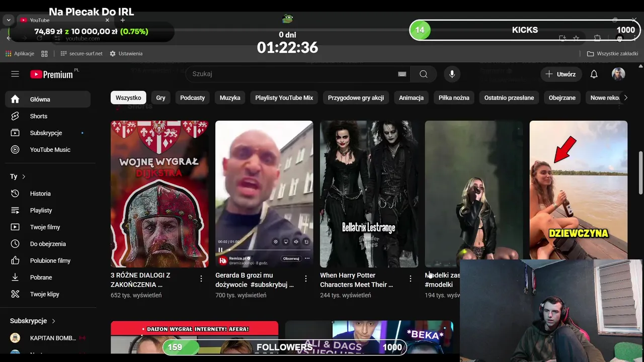Open Twoje klipy in sidebar
This screenshot has height=362, width=644.
point(48,294)
